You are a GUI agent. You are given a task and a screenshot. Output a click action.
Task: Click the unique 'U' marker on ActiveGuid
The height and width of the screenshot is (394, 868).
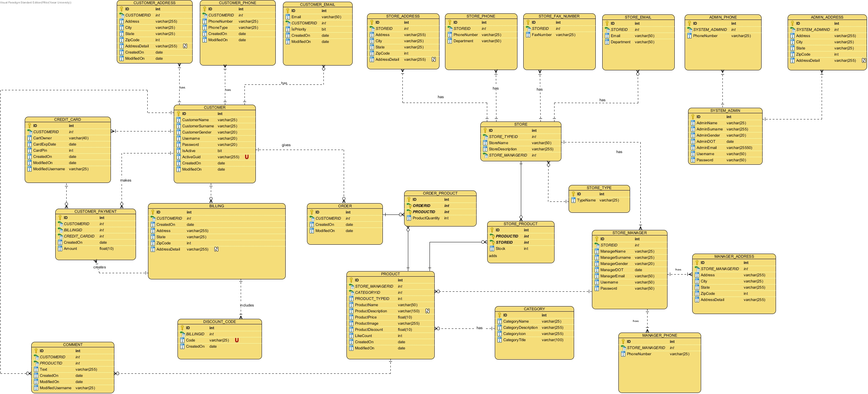(x=247, y=157)
